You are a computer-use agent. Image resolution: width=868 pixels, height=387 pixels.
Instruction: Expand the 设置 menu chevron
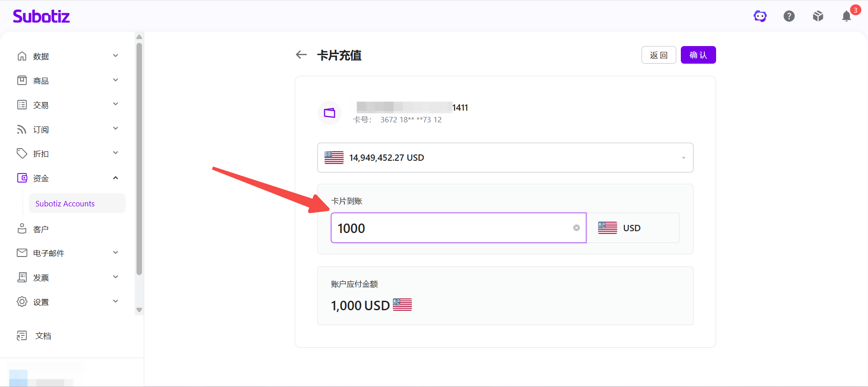point(115,302)
